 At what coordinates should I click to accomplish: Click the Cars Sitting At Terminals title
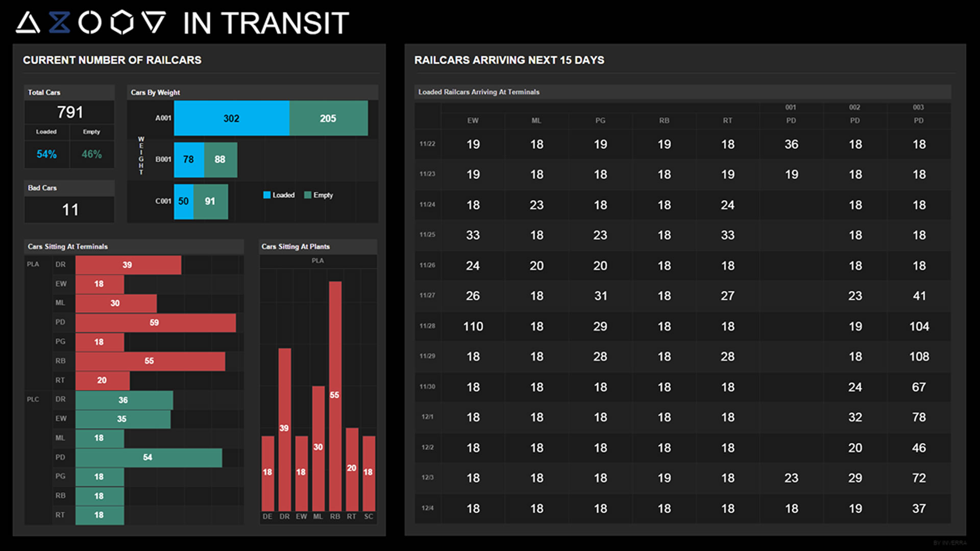point(67,246)
